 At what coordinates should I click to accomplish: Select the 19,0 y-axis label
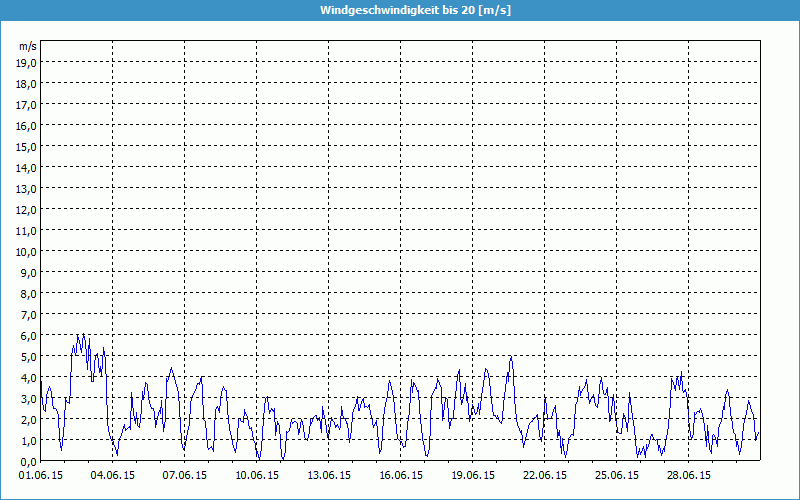pos(27,63)
